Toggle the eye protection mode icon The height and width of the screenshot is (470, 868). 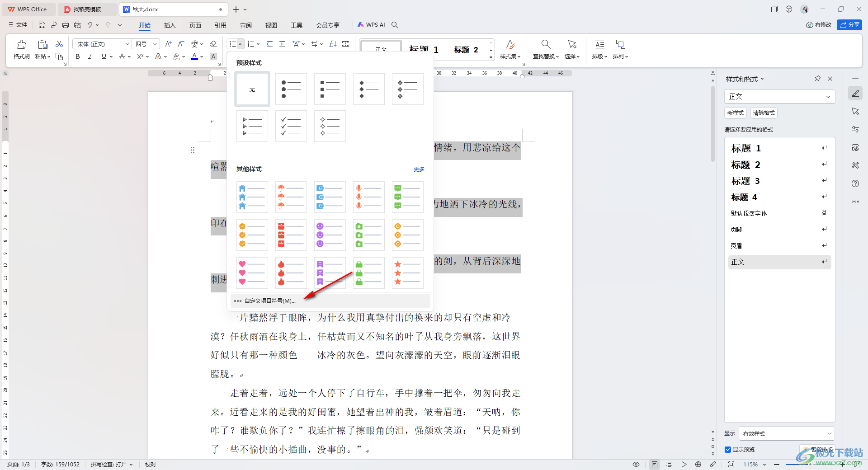coord(636,464)
